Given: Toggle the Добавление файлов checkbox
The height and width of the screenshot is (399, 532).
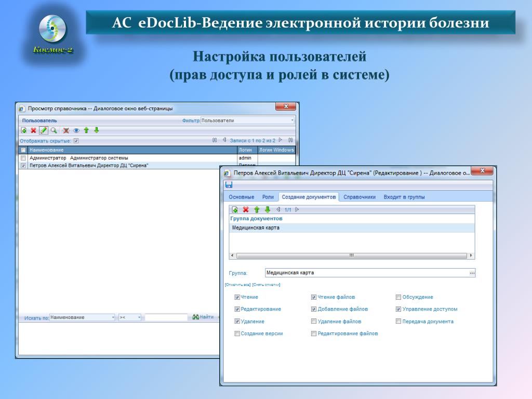Looking at the screenshot, I should point(314,309).
